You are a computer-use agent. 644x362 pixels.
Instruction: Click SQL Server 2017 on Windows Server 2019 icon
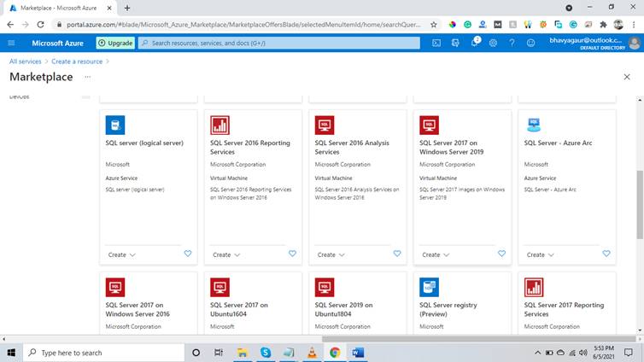click(430, 125)
